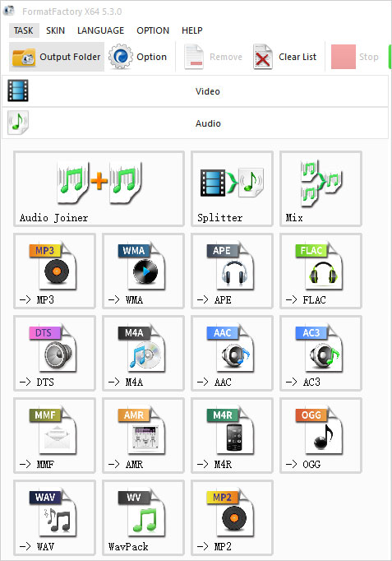Select the MMF conversion format

click(x=55, y=435)
